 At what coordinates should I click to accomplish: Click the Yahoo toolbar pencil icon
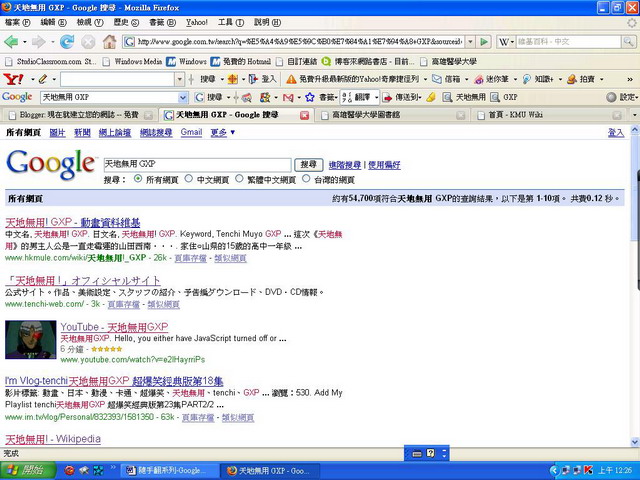point(42,79)
